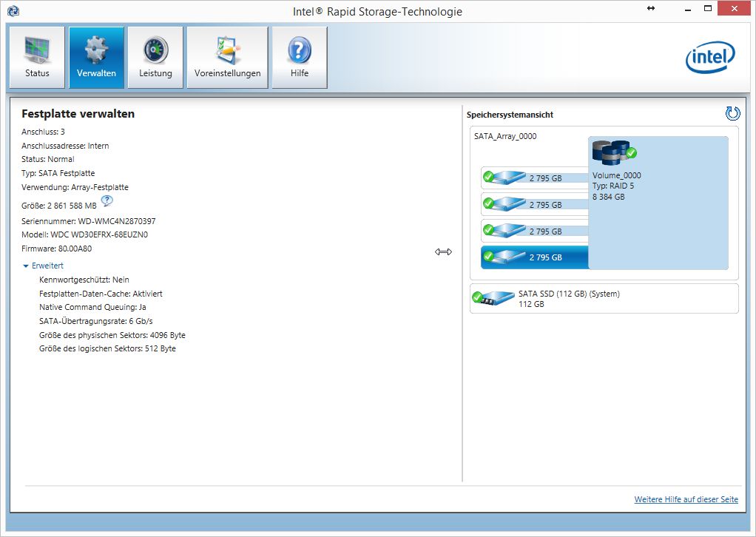The image size is (756, 537).
Task: Click 'Festplatten-Daten-Cache: Aktiviert' line
Action: 101,294
